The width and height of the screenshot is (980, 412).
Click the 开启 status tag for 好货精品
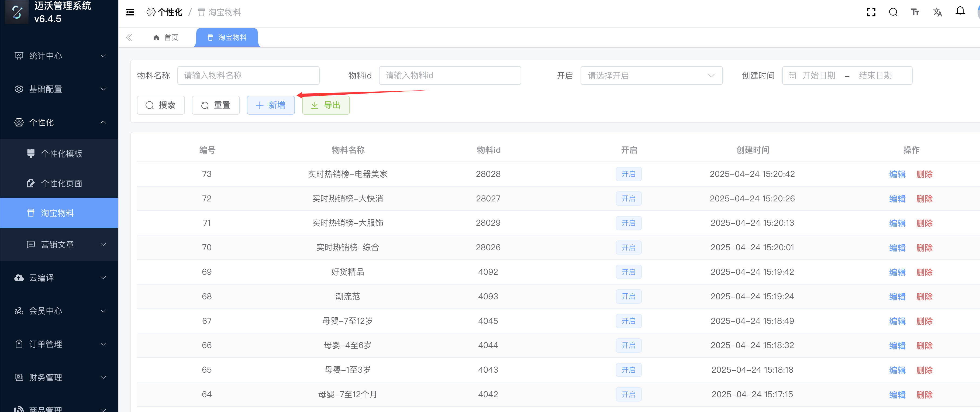point(629,272)
